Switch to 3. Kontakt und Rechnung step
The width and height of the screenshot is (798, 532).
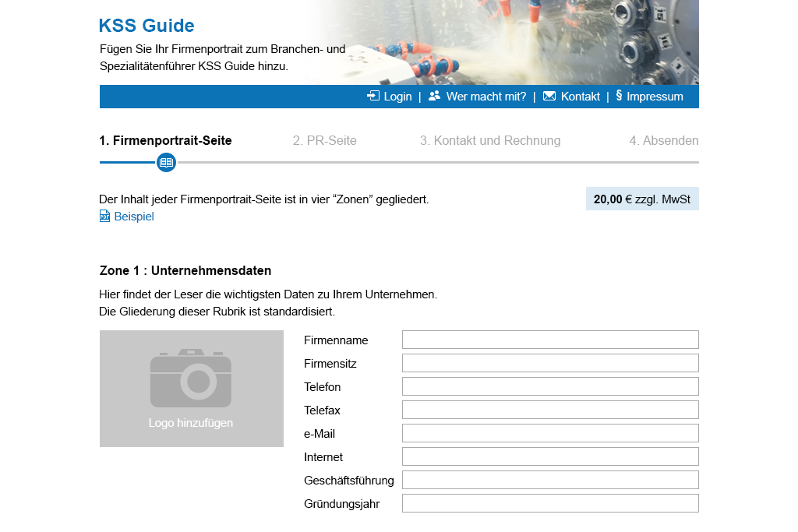click(489, 141)
